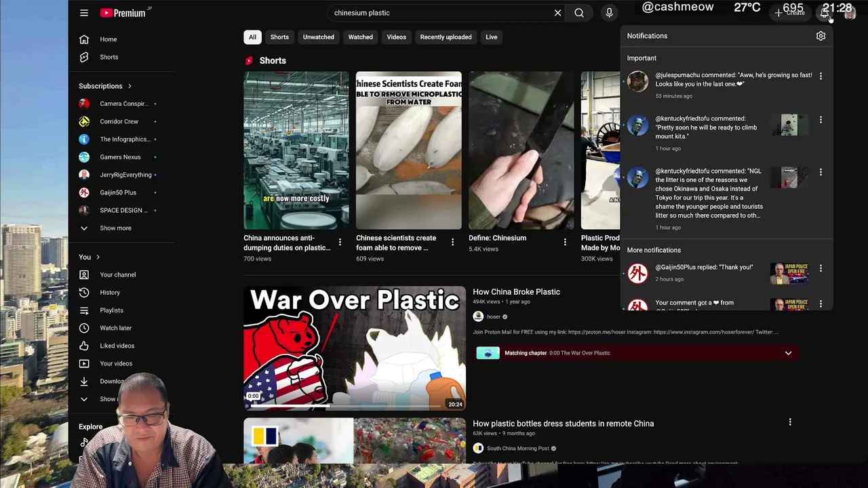This screenshot has width=868, height=488.
Task: Play the Define: Chinesium knife short thumbnail
Action: [x=521, y=150]
